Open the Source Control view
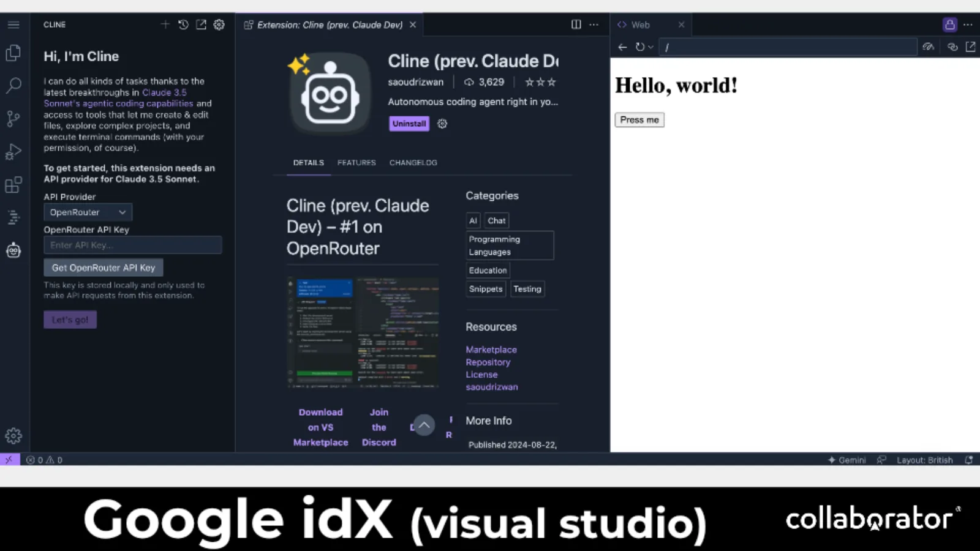 coord(13,118)
